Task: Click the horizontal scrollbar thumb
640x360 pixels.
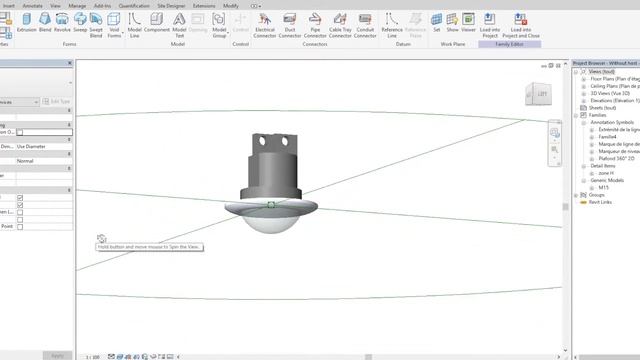Action: pyautogui.click(x=368, y=357)
